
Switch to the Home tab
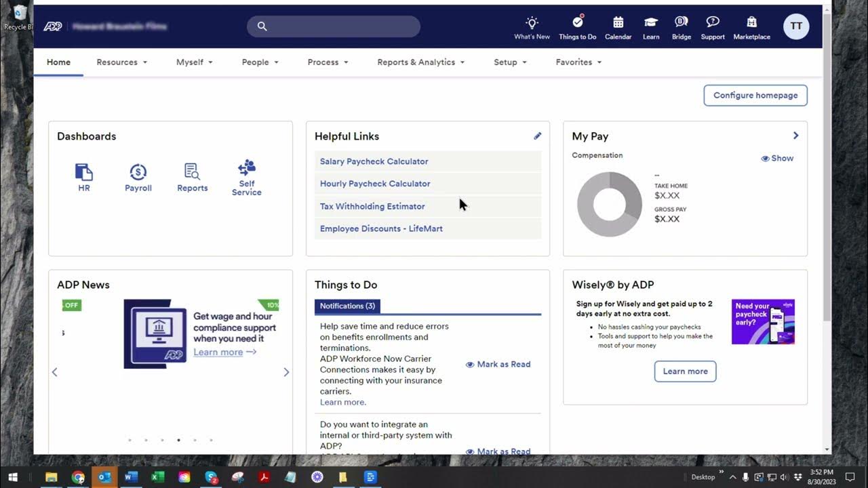(x=58, y=62)
